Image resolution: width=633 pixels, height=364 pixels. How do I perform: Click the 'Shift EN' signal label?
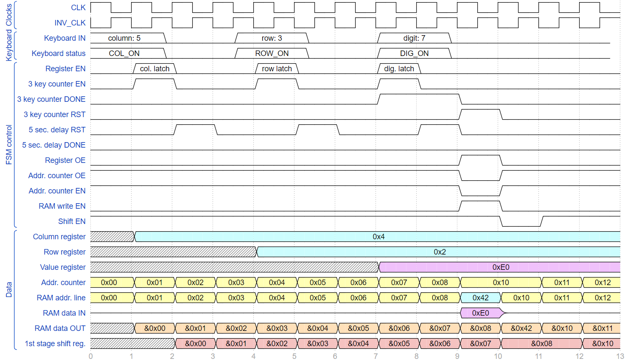point(72,221)
